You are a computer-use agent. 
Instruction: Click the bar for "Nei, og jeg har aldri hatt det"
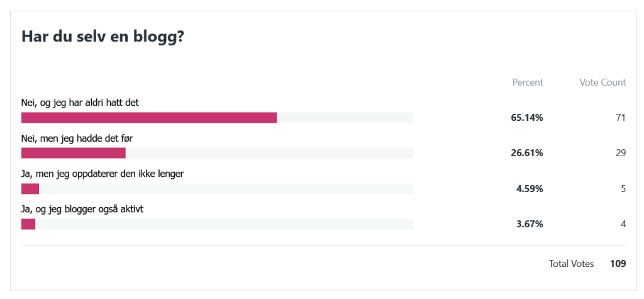(x=149, y=118)
